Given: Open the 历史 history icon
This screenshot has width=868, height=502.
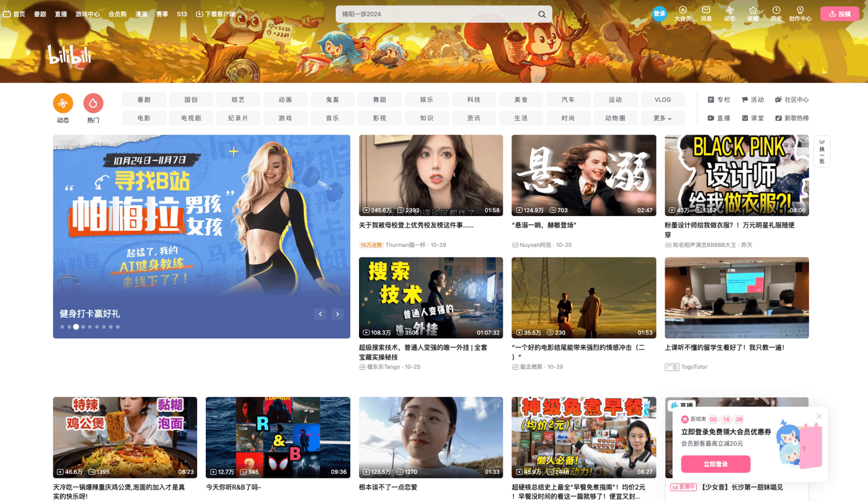Looking at the screenshot, I should coord(776,13).
